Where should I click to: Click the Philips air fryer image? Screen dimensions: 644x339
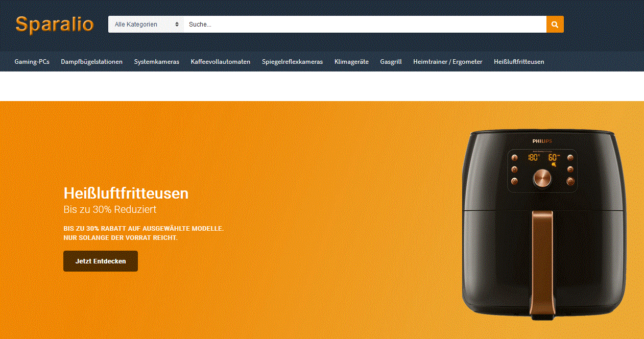click(542, 225)
